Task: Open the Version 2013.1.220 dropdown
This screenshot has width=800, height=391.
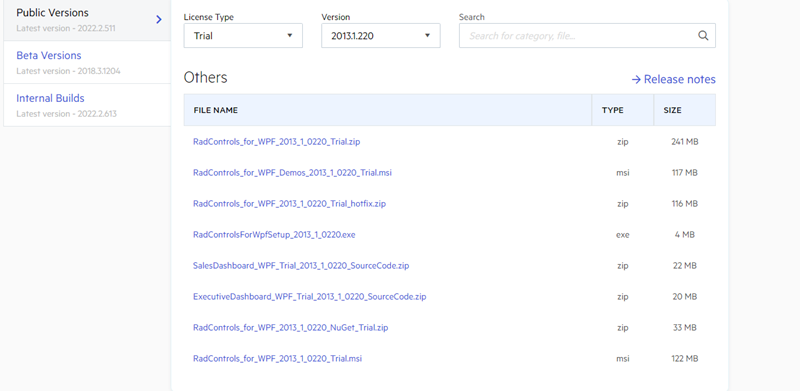Action: pos(381,36)
